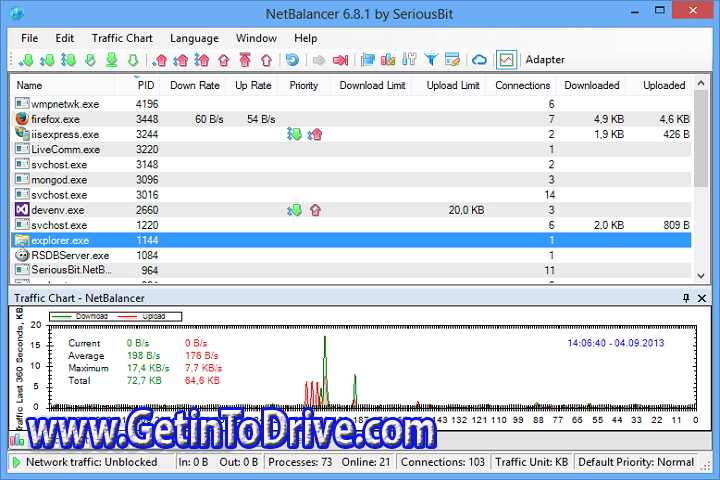Set low download priority (green arrow, one dot)
The image size is (720, 480).
27,60
